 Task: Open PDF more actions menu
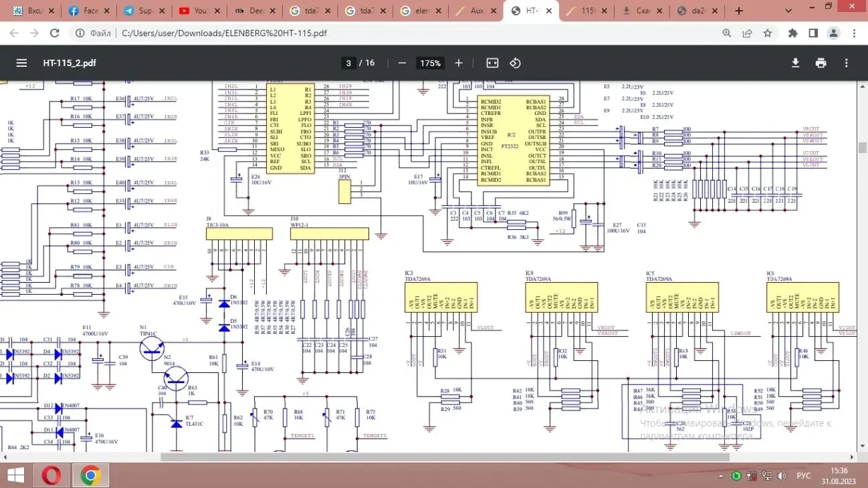847,63
